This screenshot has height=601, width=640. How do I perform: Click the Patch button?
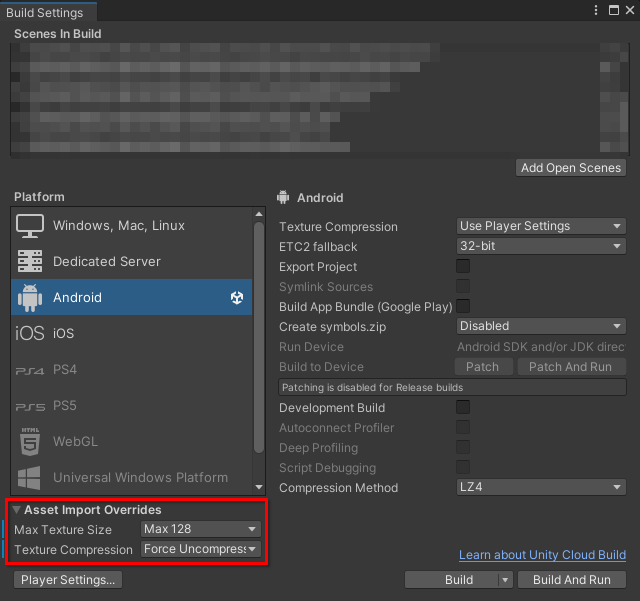(484, 367)
